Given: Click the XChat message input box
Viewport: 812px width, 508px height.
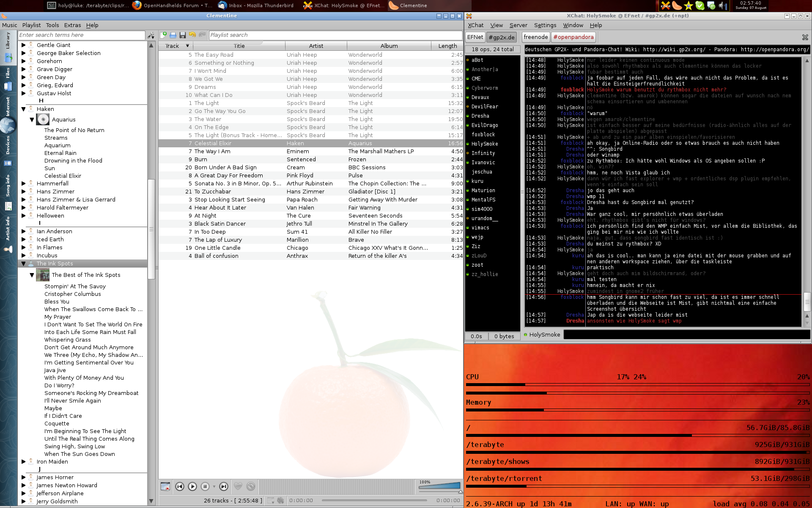Looking at the screenshot, I should (687, 334).
